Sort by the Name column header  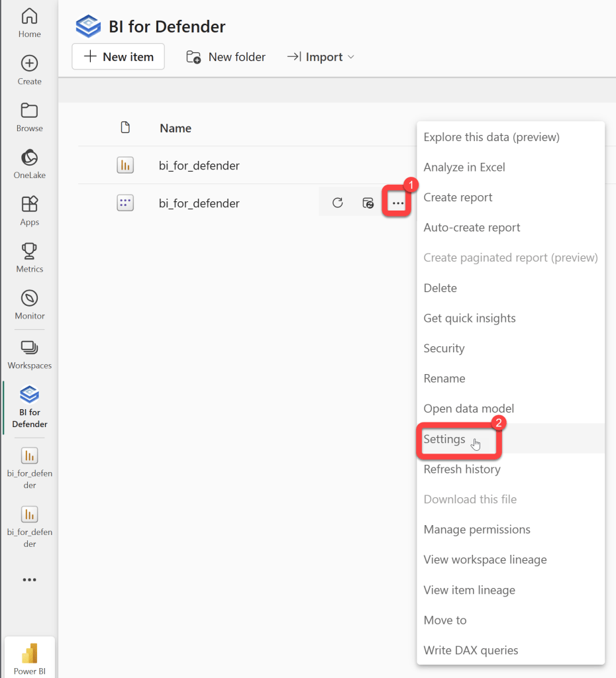176,128
